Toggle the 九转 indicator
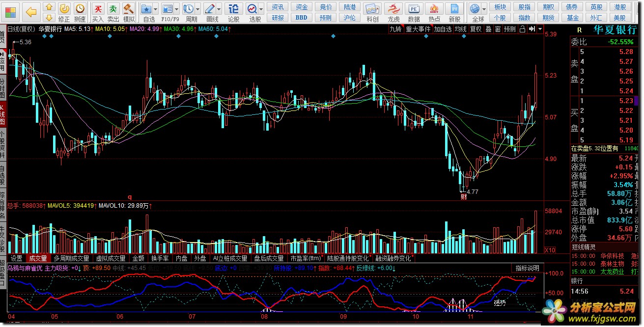This screenshot has width=644, height=327. coord(395,29)
